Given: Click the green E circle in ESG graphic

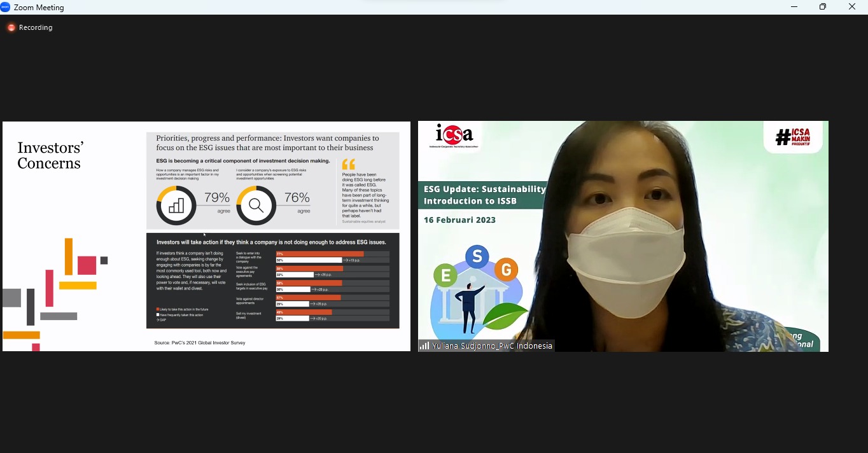Looking at the screenshot, I should (x=445, y=275).
